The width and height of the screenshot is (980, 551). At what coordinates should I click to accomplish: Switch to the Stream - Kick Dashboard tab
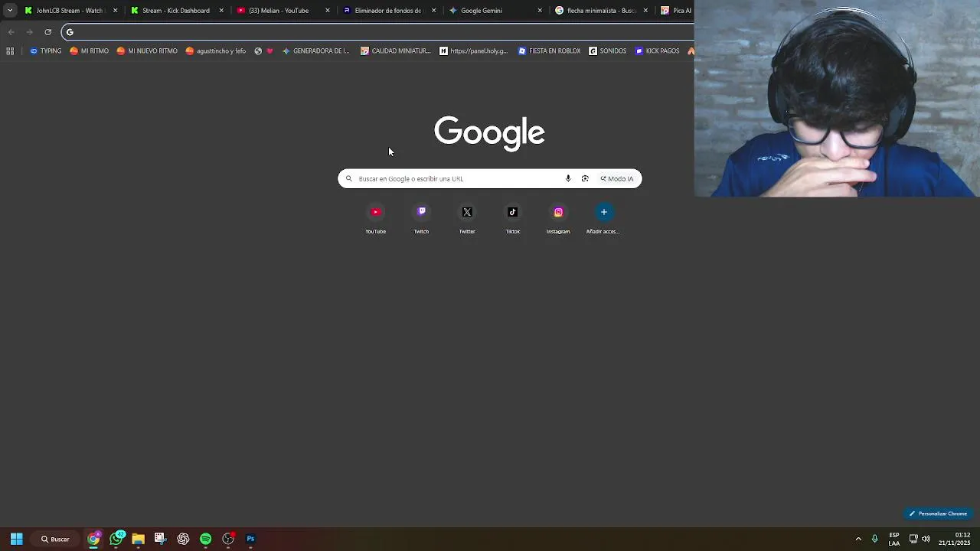[x=176, y=11]
